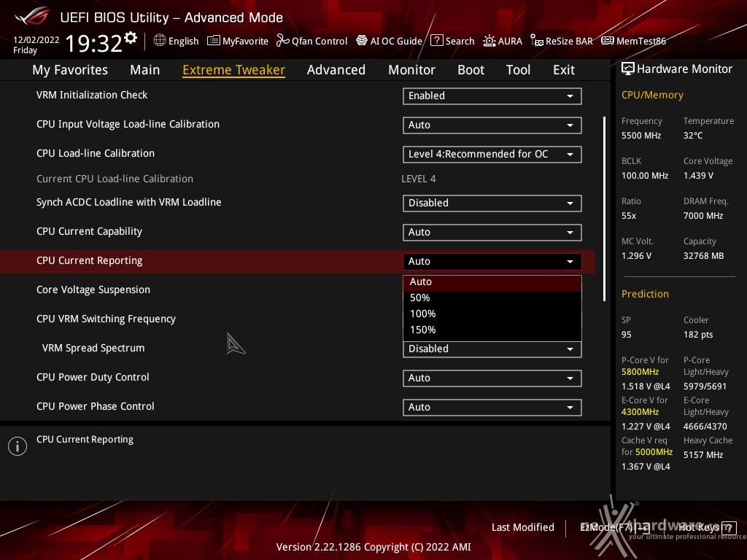
Task: Select Auto in the open dropdown list
Action: pyautogui.click(x=492, y=282)
